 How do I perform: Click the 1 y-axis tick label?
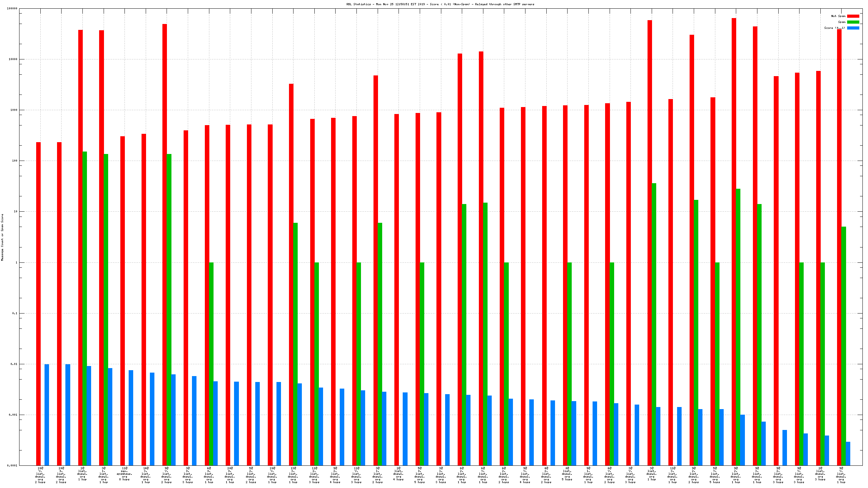(x=16, y=262)
